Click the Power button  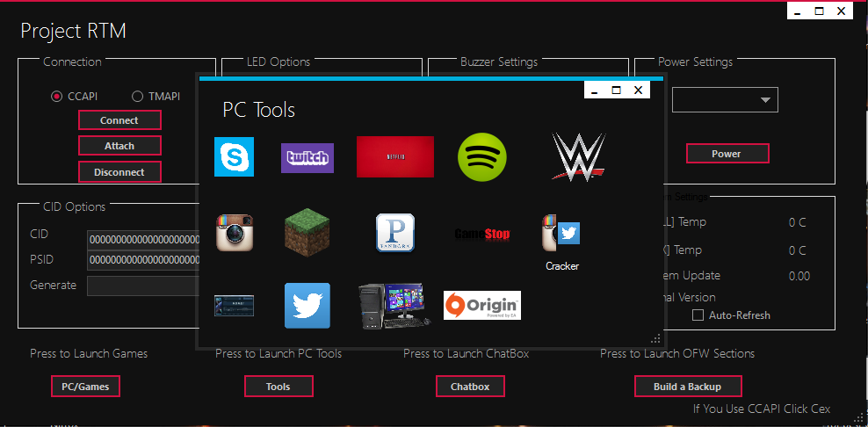click(x=727, y=154)
